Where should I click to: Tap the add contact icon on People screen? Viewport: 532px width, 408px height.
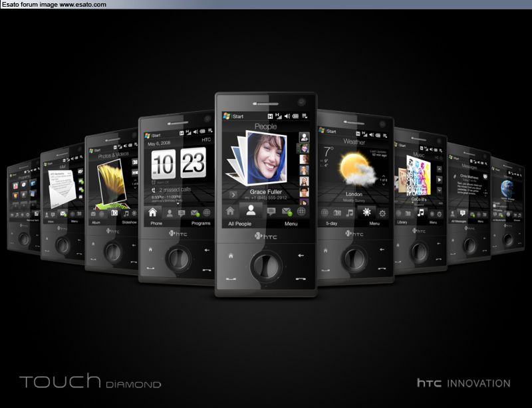[x=304, y=138]
